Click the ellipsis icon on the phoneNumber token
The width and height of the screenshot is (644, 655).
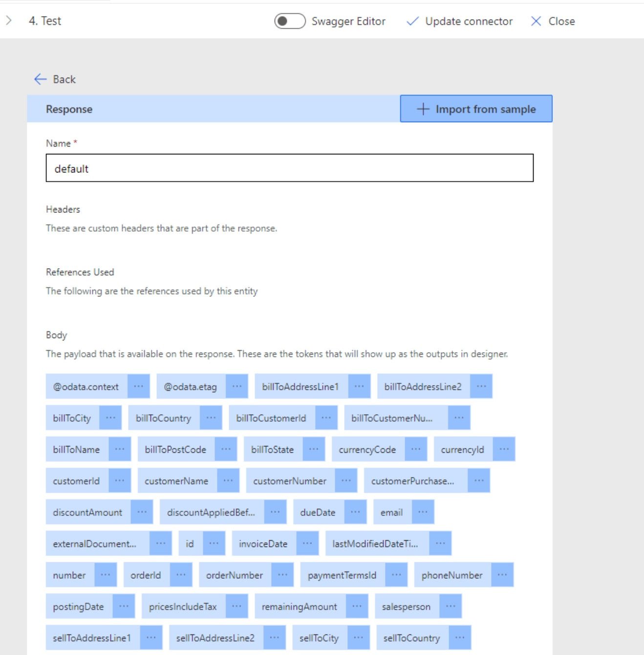pyautogui.click(x=502, y=575)
